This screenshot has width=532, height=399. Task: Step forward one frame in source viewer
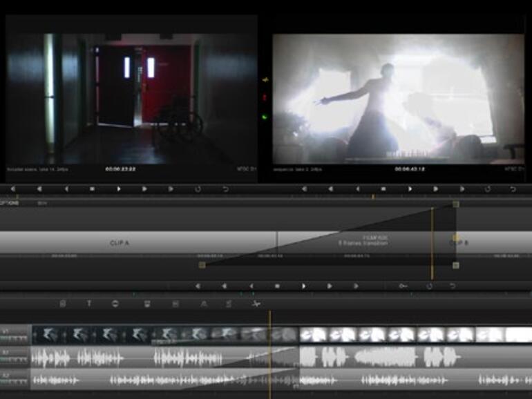[x=144, y=189]
